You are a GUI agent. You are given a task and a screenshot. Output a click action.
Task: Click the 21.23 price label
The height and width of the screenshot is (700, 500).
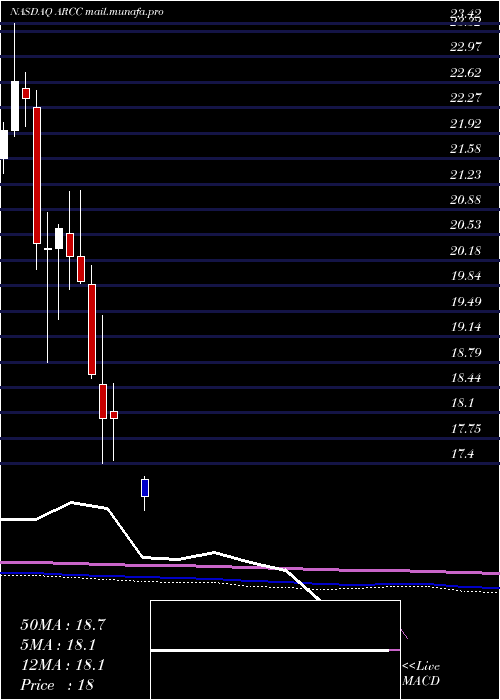click(466, 175)
